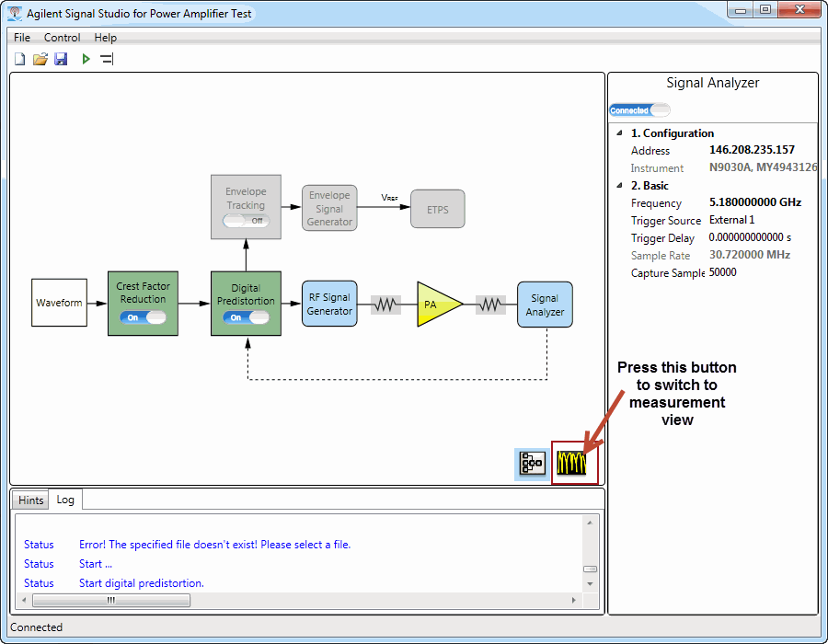
Task: Click the VREF label near ETPS arrow
Action: tap(389, 198)
